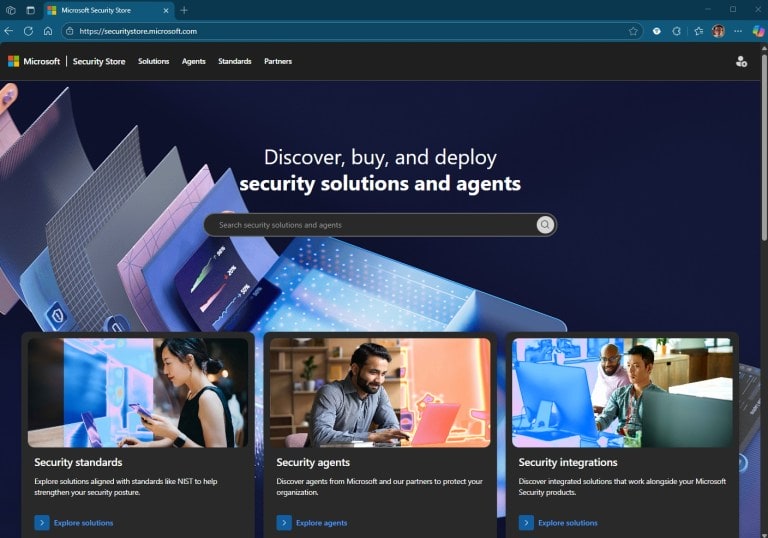Click the page vertical scrollbar
Image resolution: width=768 pixels, height=538 pixels.
point(764,147)
